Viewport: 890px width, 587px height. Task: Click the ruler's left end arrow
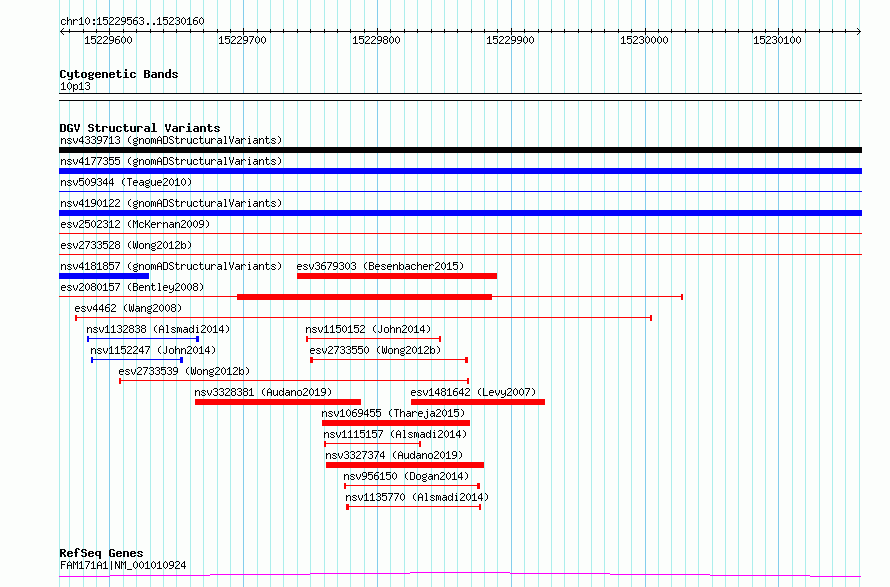coord(62,32)
